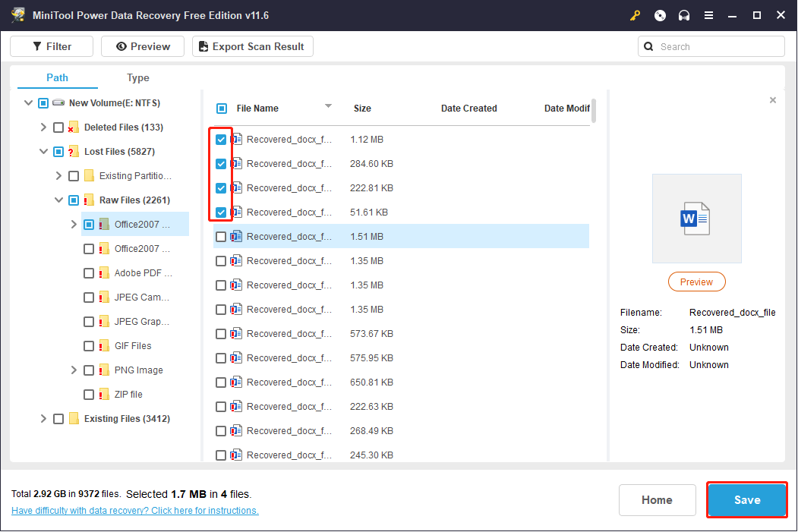The width and height of the screenshot is (798, 532).
Task: Uncheck the 284.60 KB file checkbox
Action: 221,164
